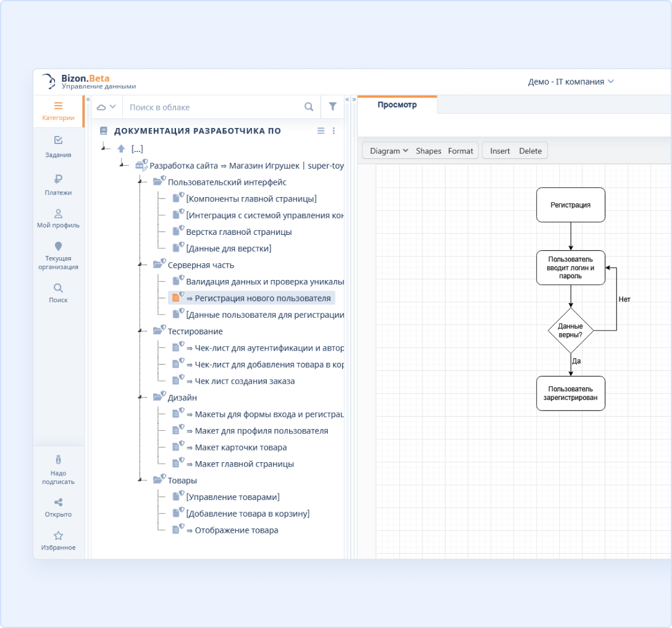Click the Поиск в облаке search field
This screenshot has height=628, width=672.
[213, 107]
